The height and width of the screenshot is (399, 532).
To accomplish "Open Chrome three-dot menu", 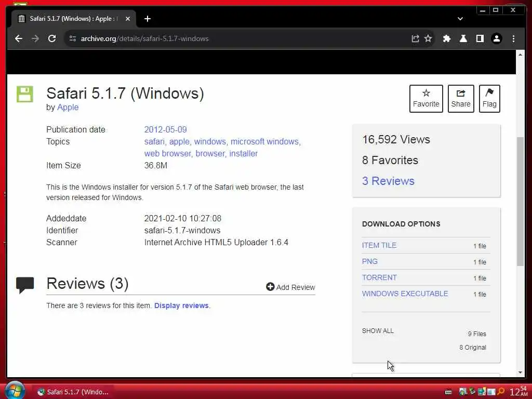I will (513, 38).
